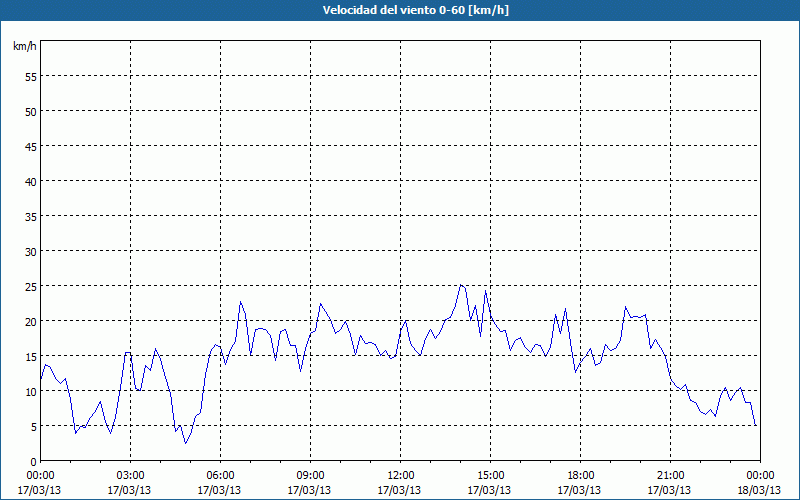
Task: Click the "17/03/13" date under 15:00
Action: (489, 490)
